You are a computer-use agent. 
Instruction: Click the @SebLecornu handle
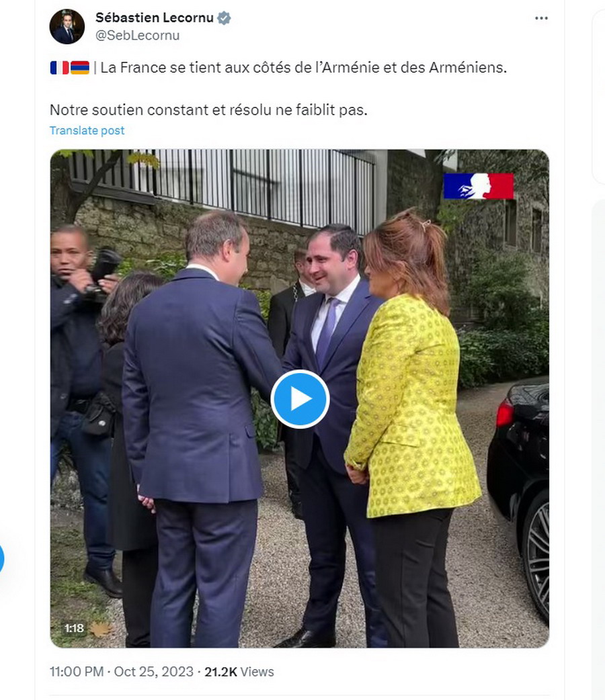138,35
